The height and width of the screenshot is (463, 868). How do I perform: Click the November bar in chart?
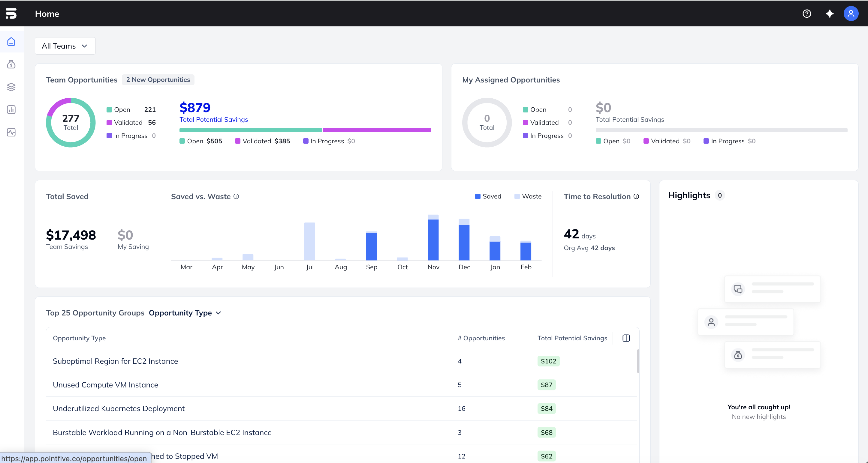point(433,239)
